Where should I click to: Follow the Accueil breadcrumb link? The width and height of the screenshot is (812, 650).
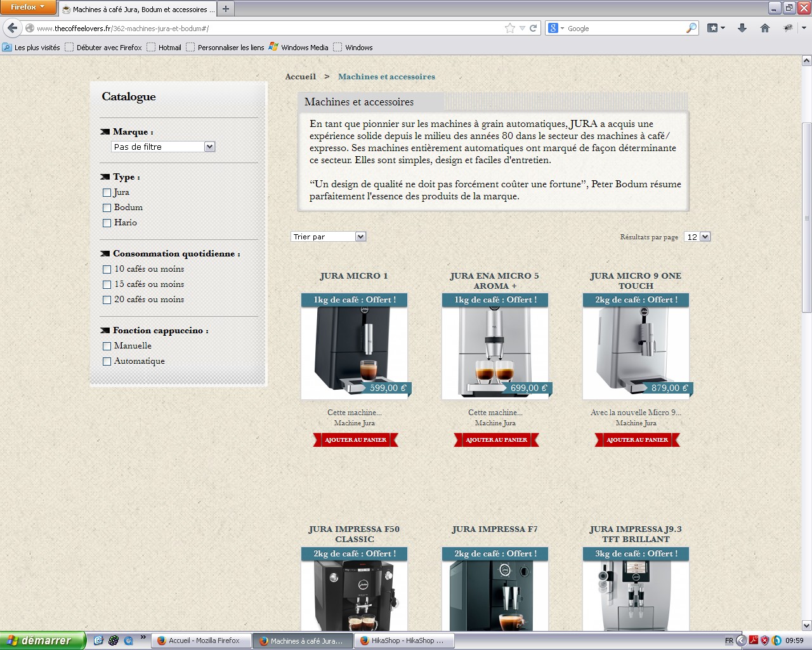300,77
